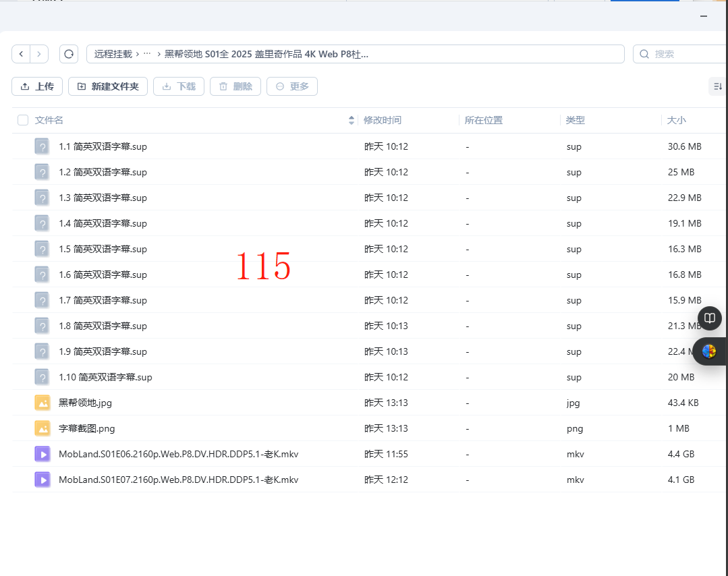The image size is (728, 576).
Task: Open the floating book reader icon
Action: click(709, 318)
